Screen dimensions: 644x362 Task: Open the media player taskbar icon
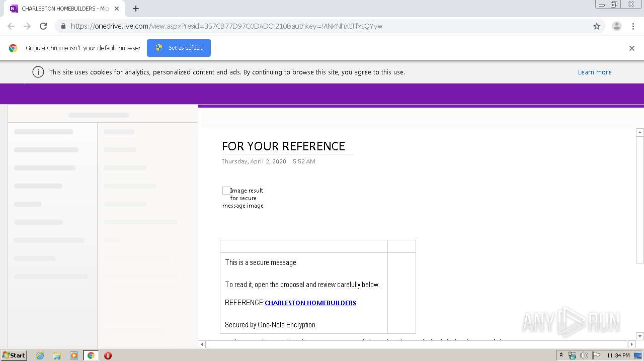(x=73, y=355)
